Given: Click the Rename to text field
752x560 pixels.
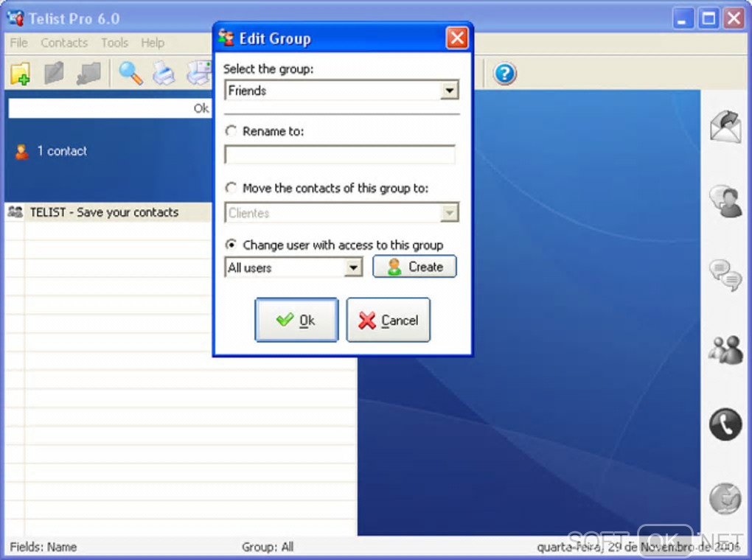Looking at the screenshot, I should point(340,155).
